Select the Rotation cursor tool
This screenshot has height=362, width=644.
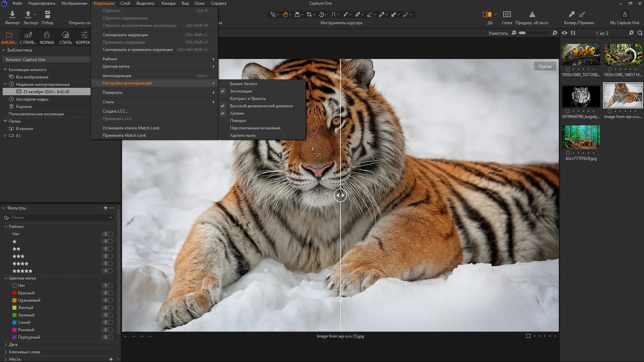pos(321,14)
